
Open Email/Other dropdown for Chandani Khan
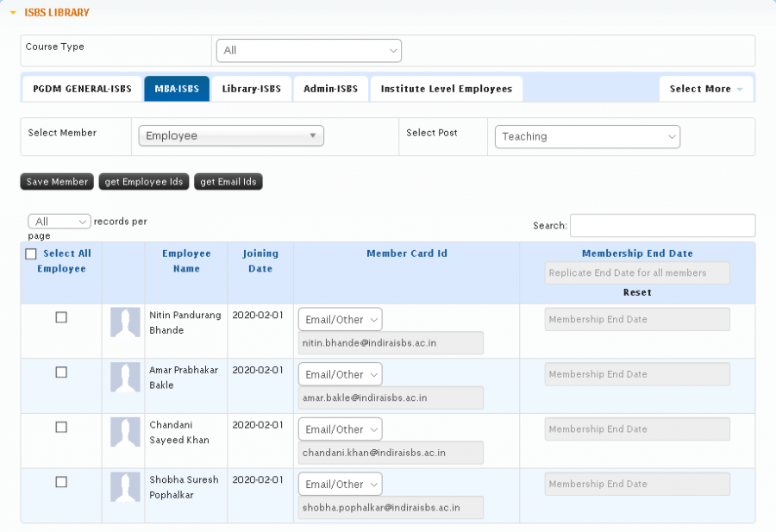tap(341, 429)
